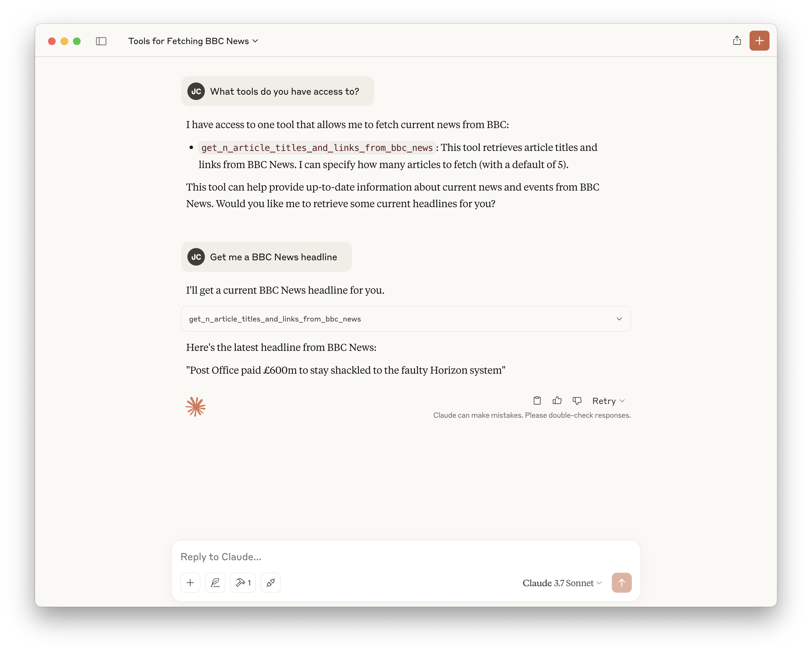Click the plug integrations icon
This screenshot has width=812, height=653.
tap(270, 582)
